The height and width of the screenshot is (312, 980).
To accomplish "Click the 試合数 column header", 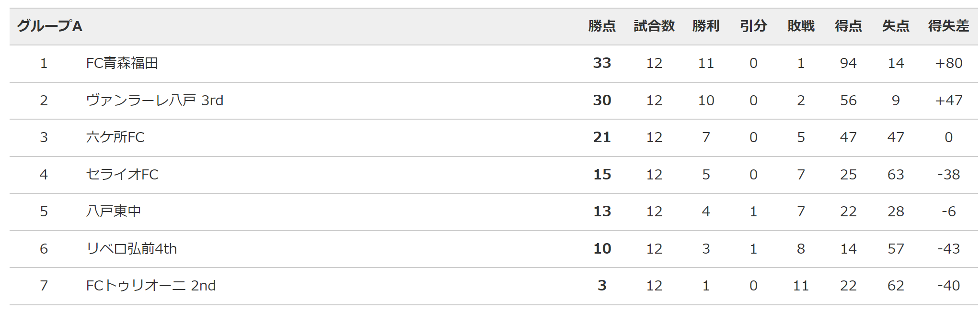I will [654, 26].
